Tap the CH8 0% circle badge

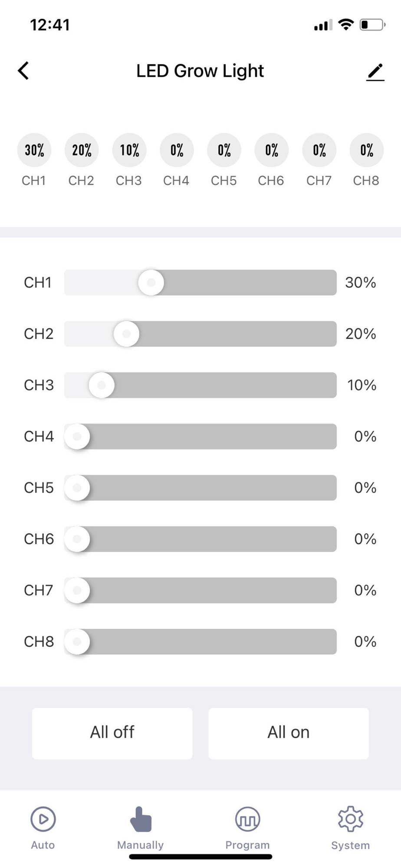(x=367, y=150)
